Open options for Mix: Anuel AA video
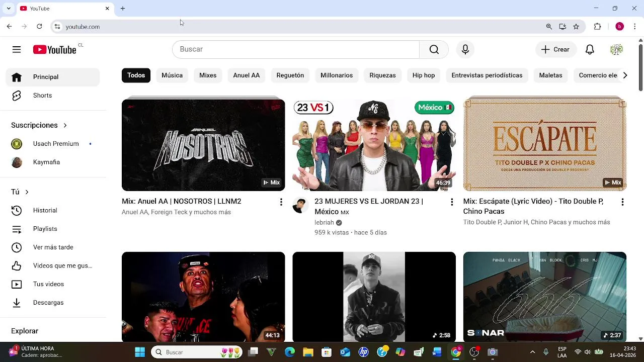Viewport: 644px width, 362px height. click(281, 202)
